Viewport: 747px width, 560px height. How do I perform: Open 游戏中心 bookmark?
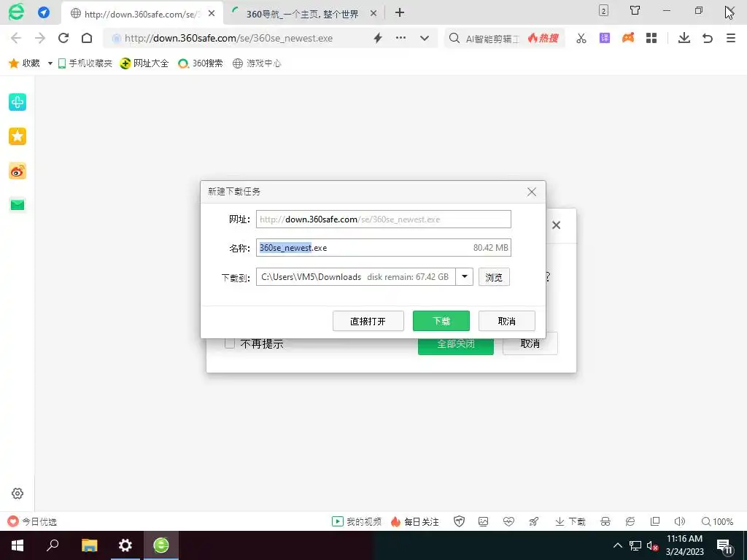tap(257, 63)
